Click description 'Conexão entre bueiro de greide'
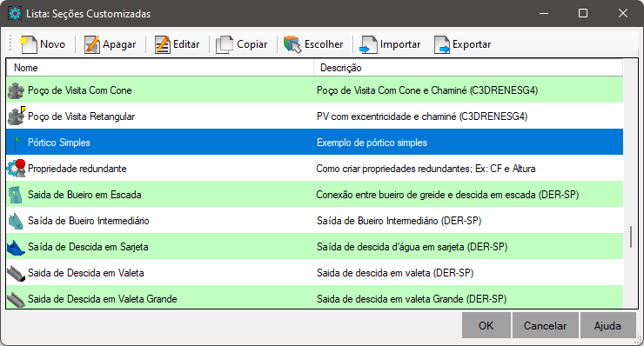 coord(380,195)
